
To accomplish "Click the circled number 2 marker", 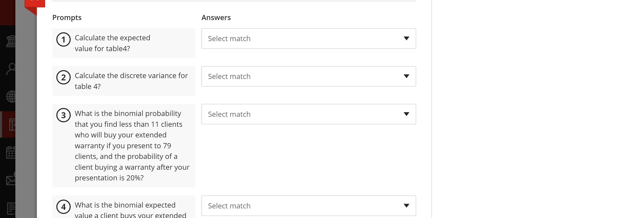I will (x=64, y=77).
